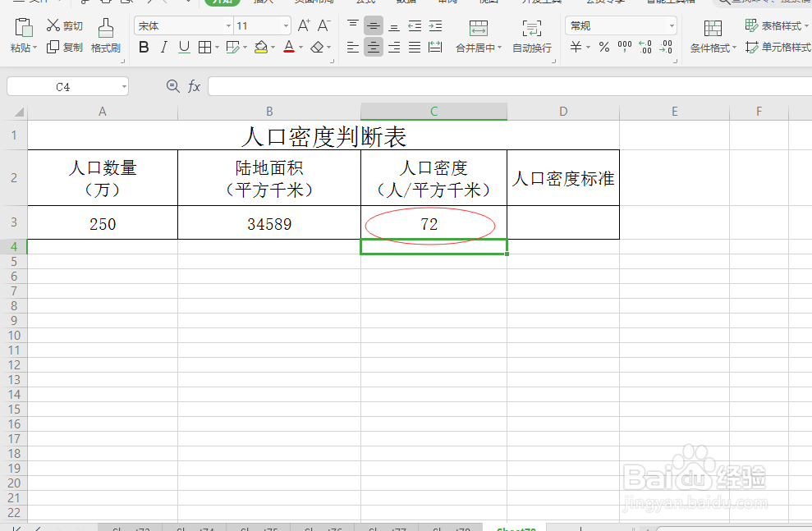Open the fill color bucket icon
Screen dimensions: 812x531
[x=261, y=47]
